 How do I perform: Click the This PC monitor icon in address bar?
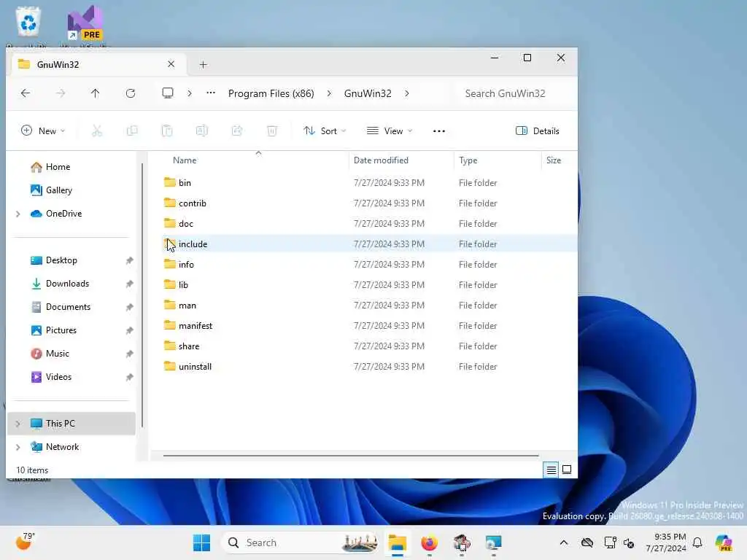[x=168, y=93]
